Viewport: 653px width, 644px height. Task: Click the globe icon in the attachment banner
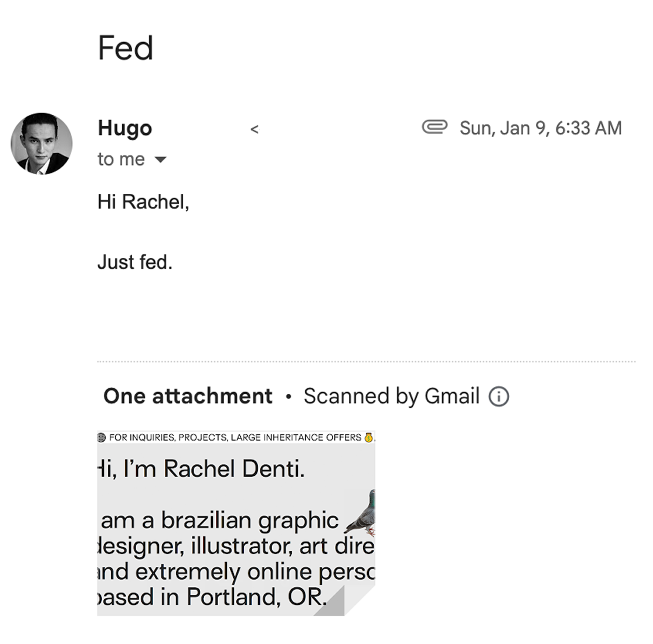tap(101, 437)
